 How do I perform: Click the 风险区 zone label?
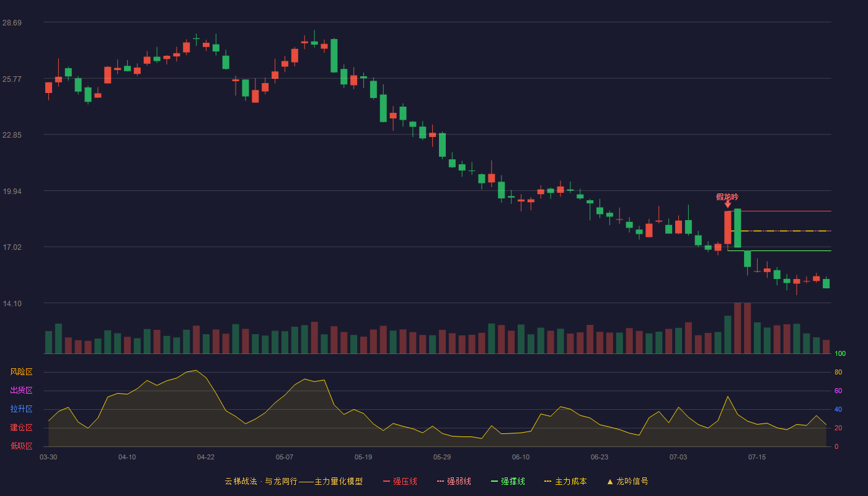point(21,372)
